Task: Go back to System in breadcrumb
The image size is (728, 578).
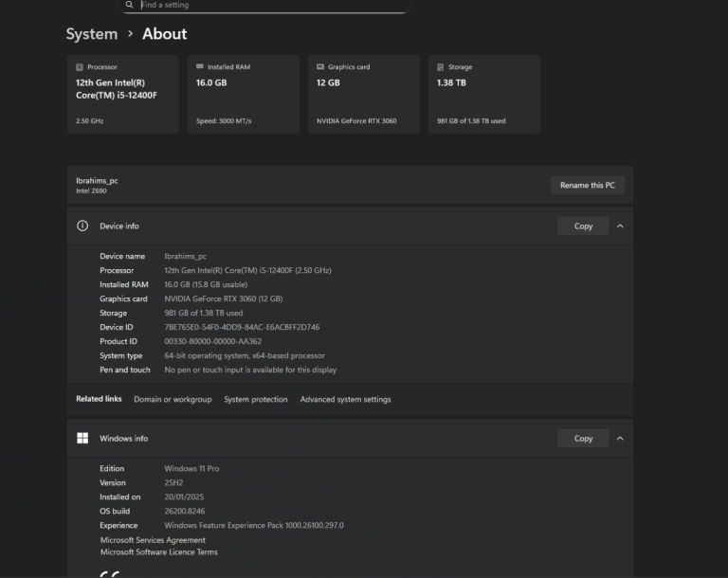Action: 92,34
